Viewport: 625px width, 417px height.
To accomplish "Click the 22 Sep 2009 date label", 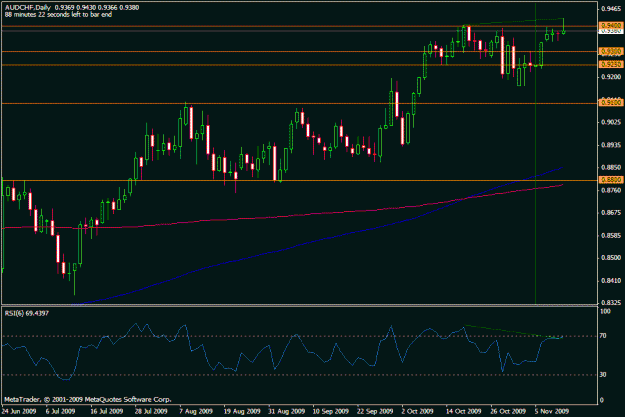I will click(x=375, y=411).
